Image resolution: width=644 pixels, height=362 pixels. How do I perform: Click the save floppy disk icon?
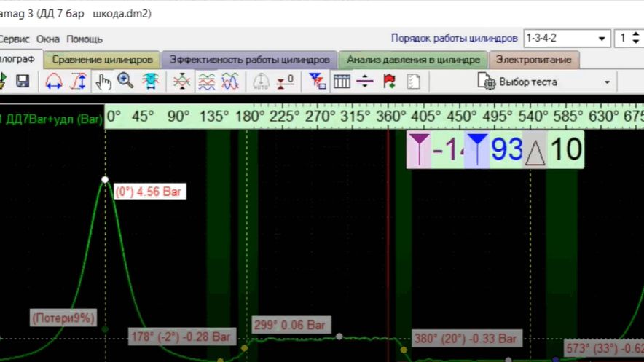click(23, 82)
